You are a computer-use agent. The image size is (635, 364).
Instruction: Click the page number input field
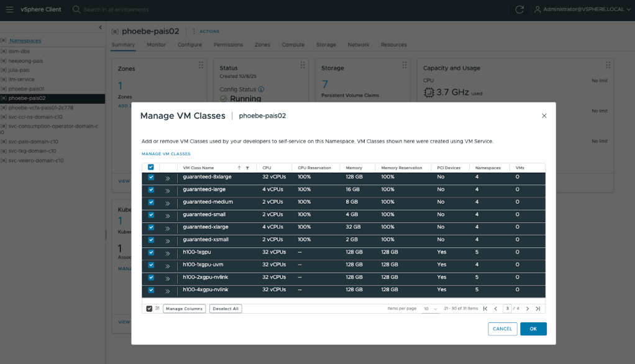507,309
